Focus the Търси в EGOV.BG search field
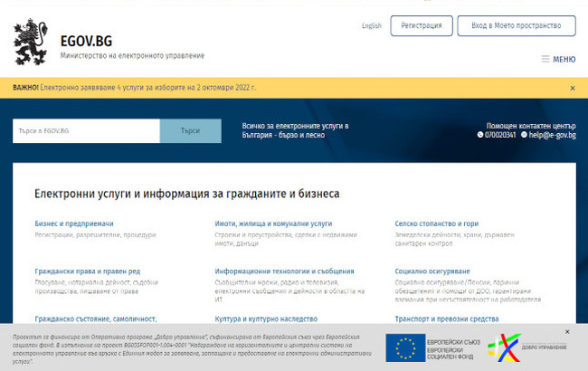This screenshot has width=588, height=371. (86, 131)
